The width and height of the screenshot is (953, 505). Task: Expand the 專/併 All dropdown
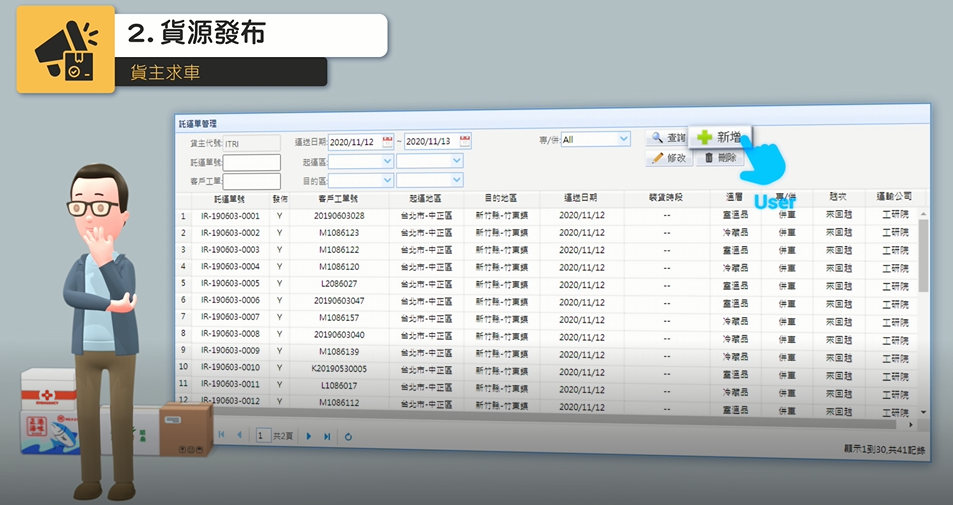click(x=624, y=139)
